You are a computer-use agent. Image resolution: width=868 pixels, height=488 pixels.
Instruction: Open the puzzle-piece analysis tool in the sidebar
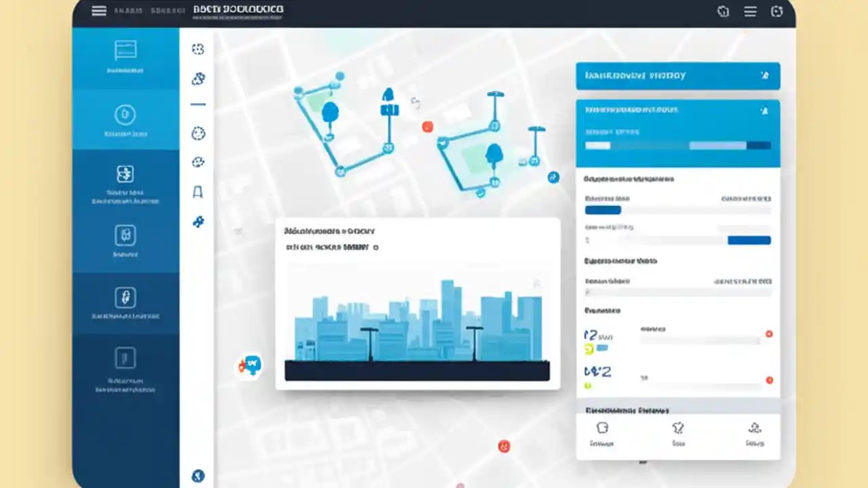125,174
